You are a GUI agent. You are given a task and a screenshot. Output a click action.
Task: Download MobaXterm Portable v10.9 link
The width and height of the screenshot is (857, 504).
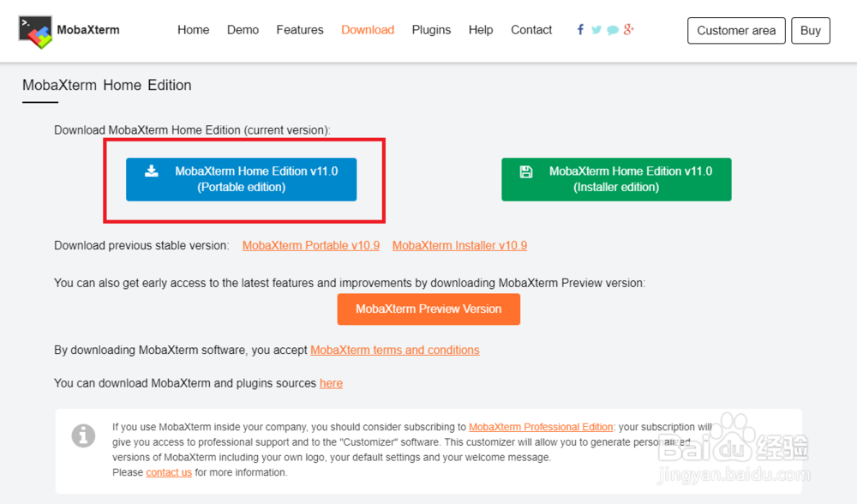pyautogui.click(x=311, y=245)
